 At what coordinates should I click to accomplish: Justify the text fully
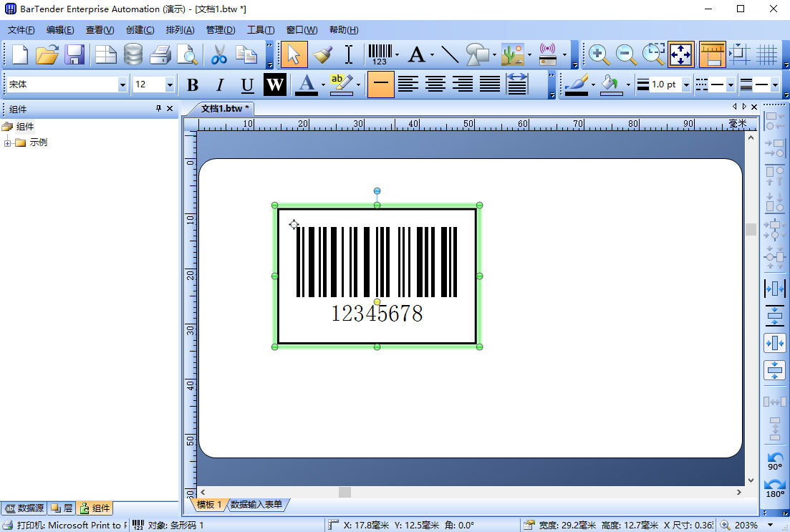point(490,84)
